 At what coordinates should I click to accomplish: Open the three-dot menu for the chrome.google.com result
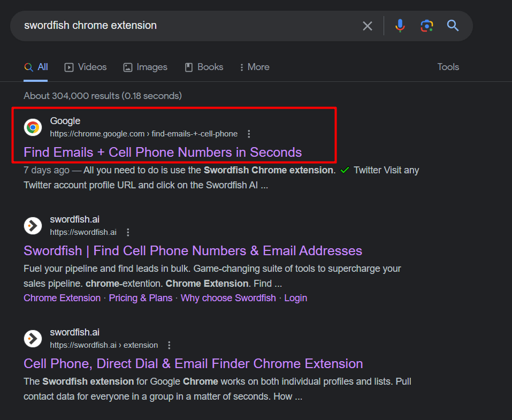[249, 134]
